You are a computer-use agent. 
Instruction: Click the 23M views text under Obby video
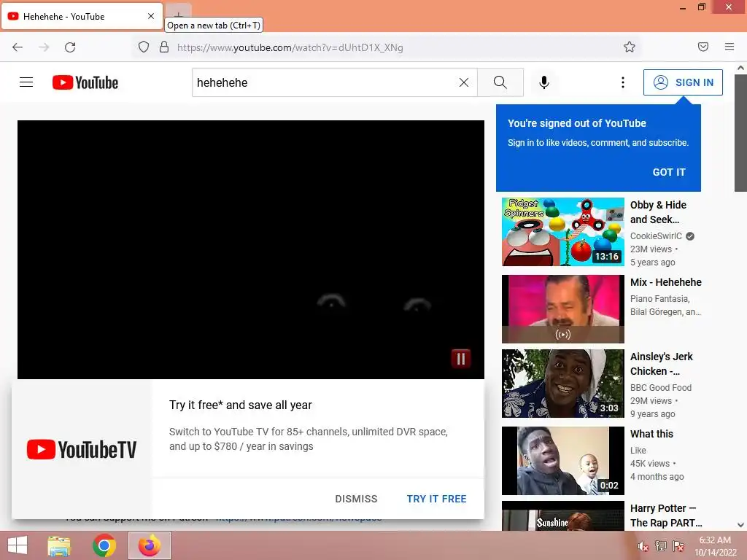[651, 249]
